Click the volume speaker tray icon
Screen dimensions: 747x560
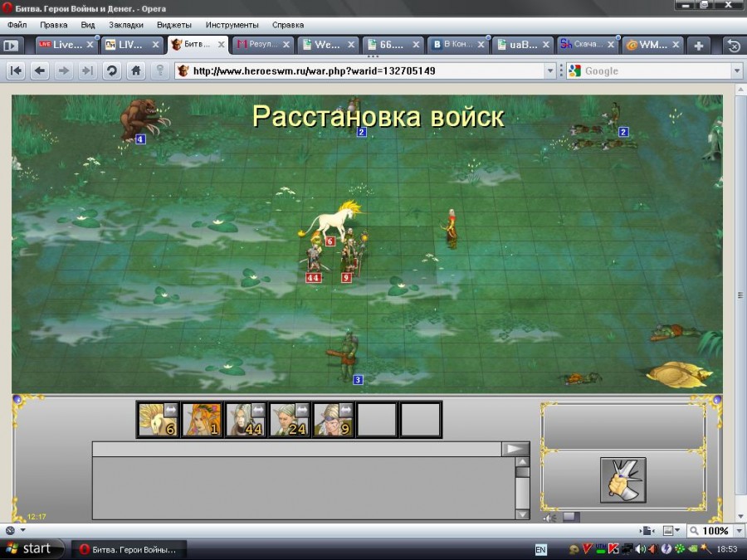640,549
